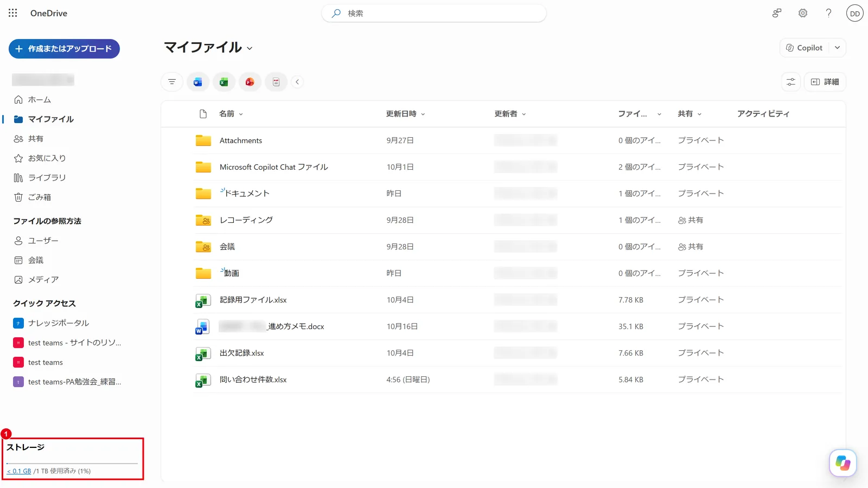Browse files by ユーザー
The width and height of the screenshot is (868, 488).
pyautogui.click(x=43, y=241)
